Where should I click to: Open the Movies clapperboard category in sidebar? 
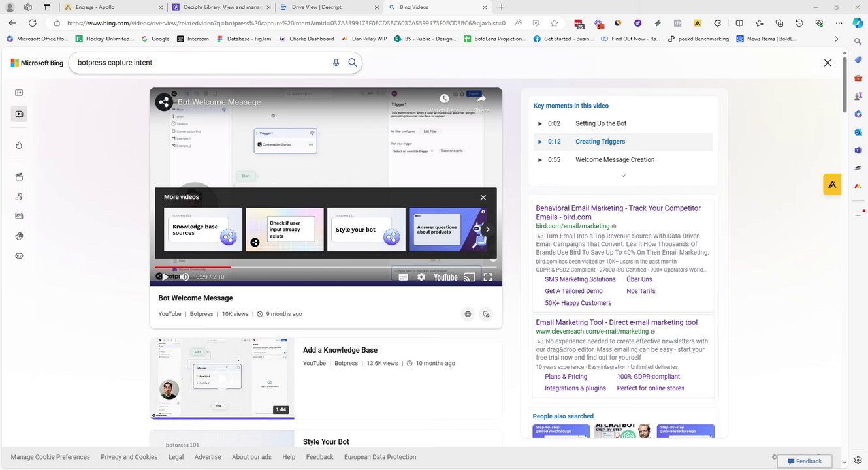point(19,176)
